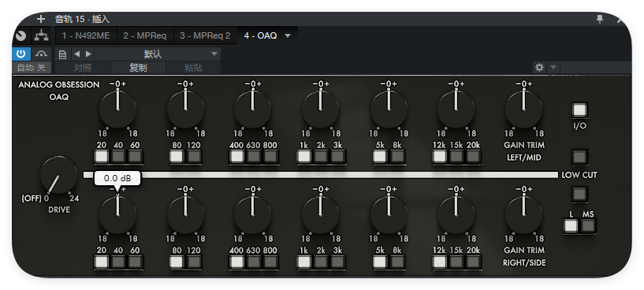The width and height of the screenshot is (644, 290).
Task: Toggle the lower LOW CUT button
Action: click(579, 195)
